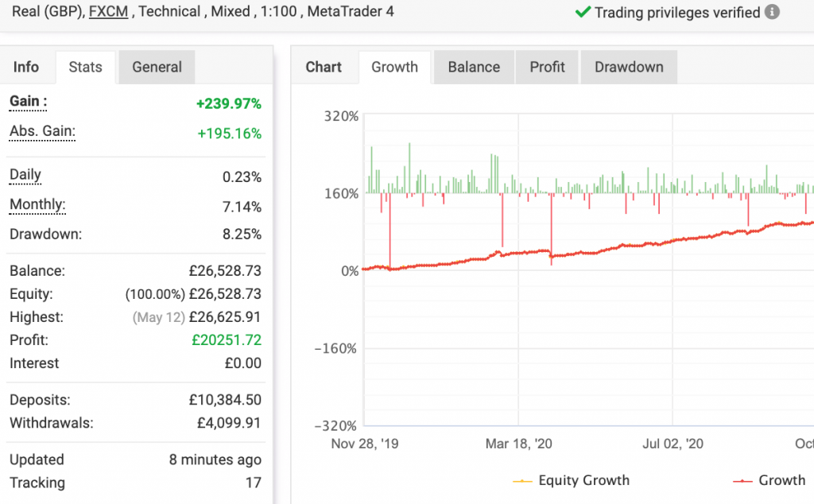Open the Balance chart view
Viewport: 814px width, 504px height.
pos(474,67)
